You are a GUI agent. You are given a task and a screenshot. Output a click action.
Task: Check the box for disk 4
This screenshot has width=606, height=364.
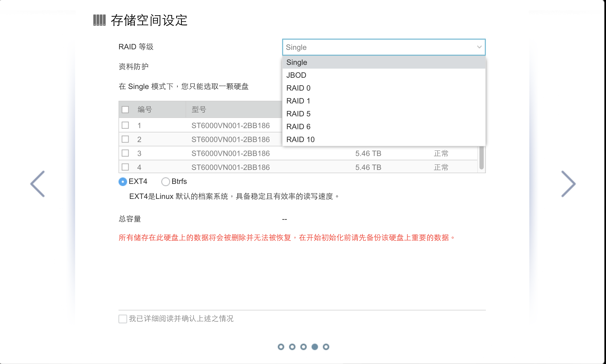[x=125, y=167]
